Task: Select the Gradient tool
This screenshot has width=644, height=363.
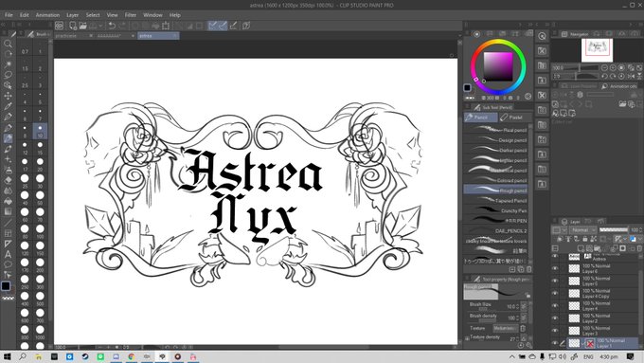Action: pos(8,211)
